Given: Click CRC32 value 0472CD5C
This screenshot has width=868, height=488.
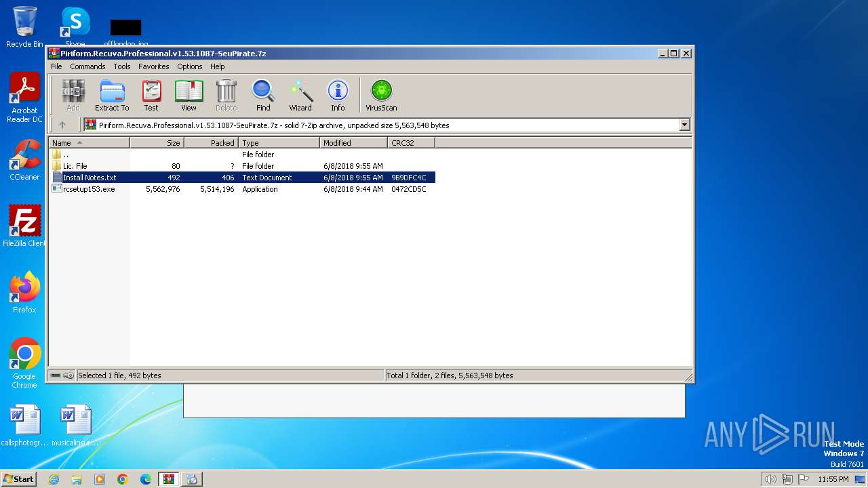Looking at the screenshot, I should 409,189.
